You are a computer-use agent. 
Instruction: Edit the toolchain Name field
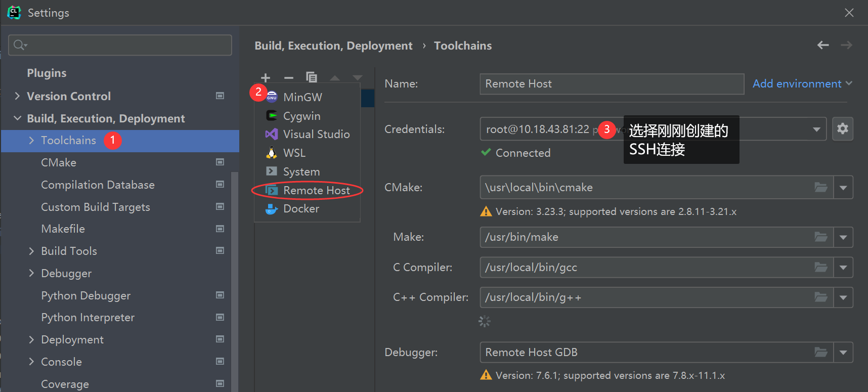[611, 84]
